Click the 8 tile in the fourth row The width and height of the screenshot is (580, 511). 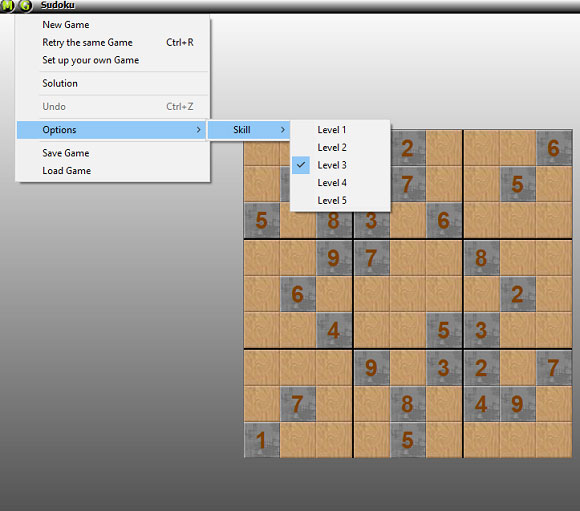[481, 258]
